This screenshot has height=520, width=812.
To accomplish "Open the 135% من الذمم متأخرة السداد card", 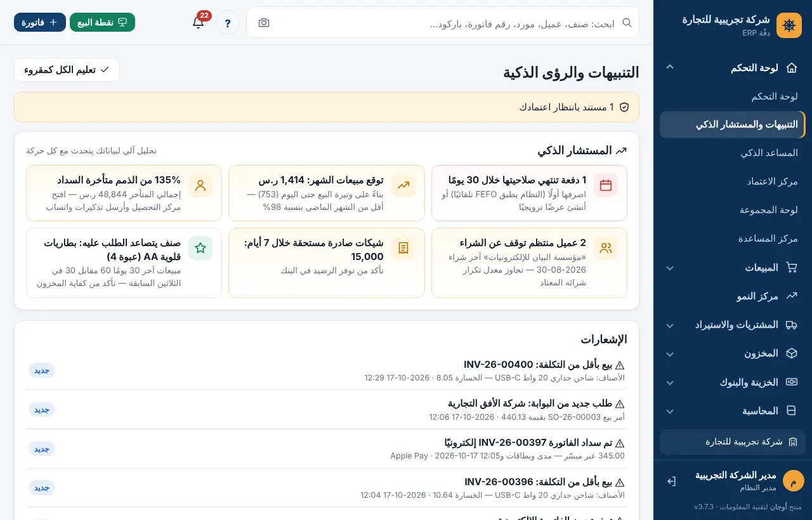I will pyautogui.click(x=124, y=193).
